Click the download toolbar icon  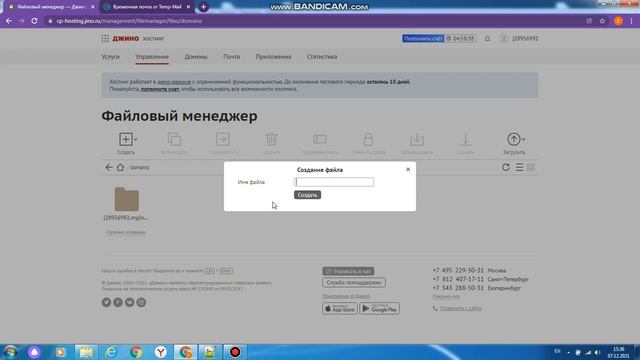465,139
